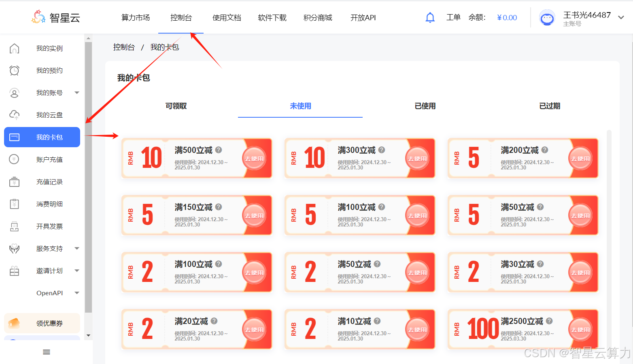633x364 pixels.
Task: Click username 王书光46487
Action: 587,15
